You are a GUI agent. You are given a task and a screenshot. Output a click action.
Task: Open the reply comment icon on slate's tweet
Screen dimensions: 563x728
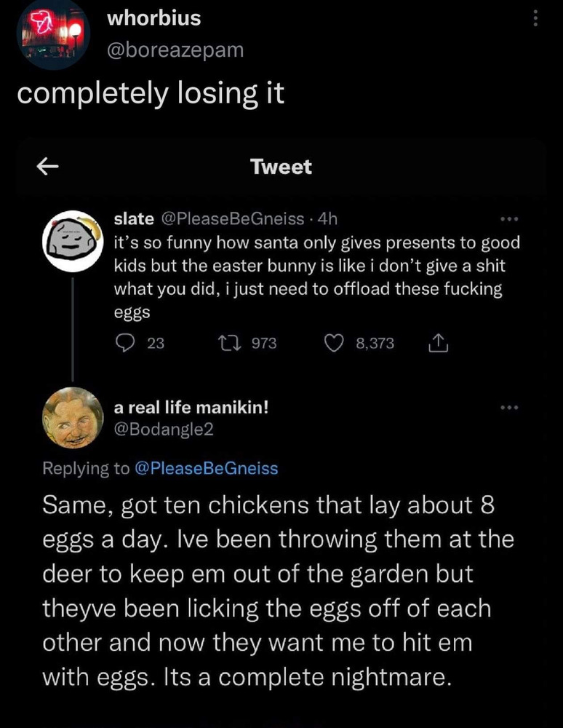(125, 343)
